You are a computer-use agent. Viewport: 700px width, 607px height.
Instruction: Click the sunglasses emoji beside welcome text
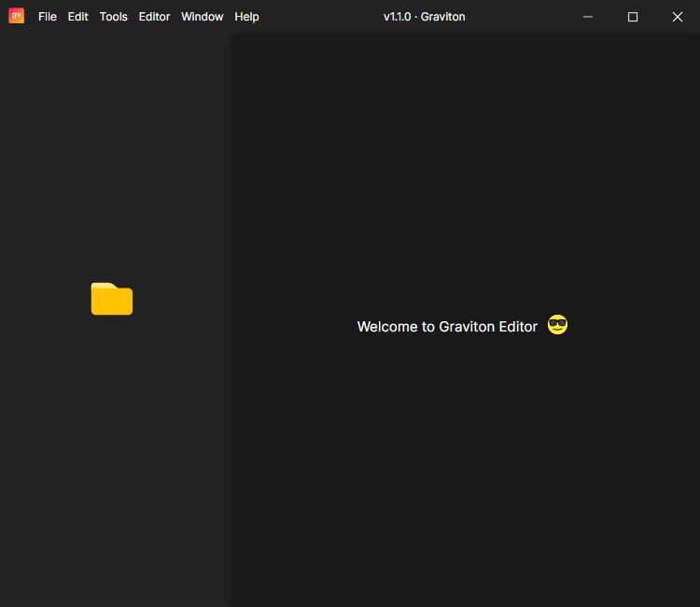(x=557, y=325)
